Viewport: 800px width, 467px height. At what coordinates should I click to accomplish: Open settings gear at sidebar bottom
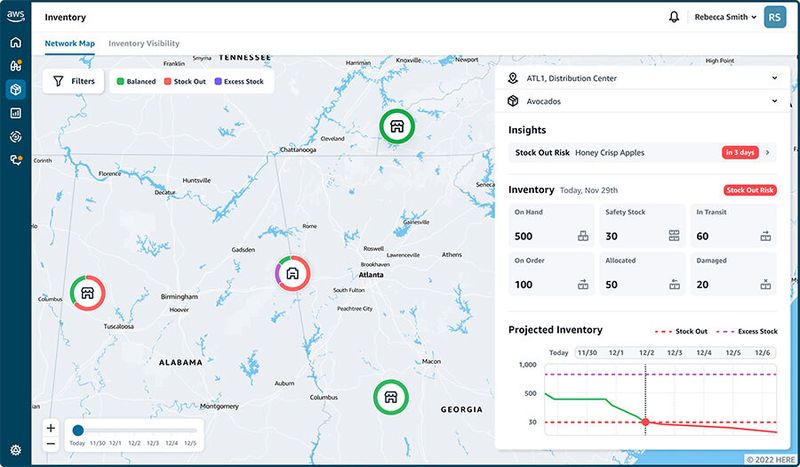click(x=15, y=450)
